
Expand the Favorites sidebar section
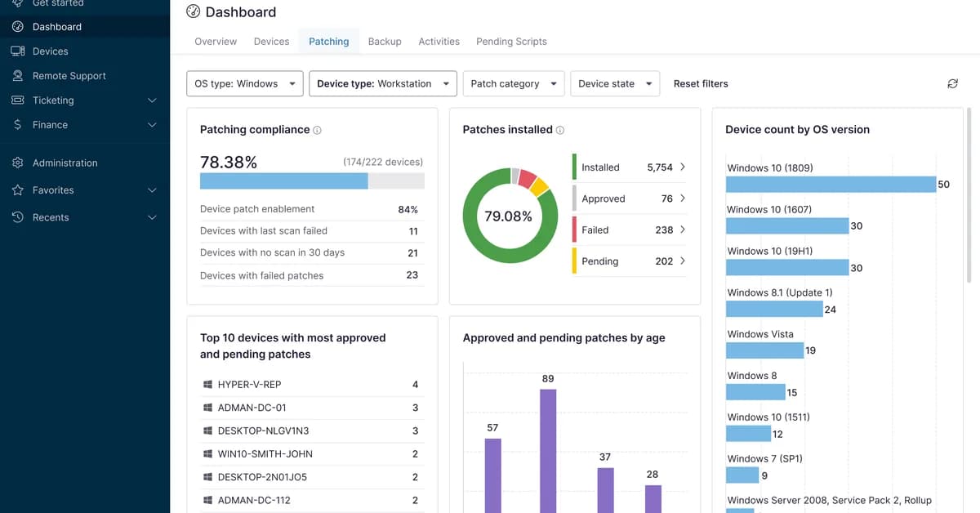(152, 190)
